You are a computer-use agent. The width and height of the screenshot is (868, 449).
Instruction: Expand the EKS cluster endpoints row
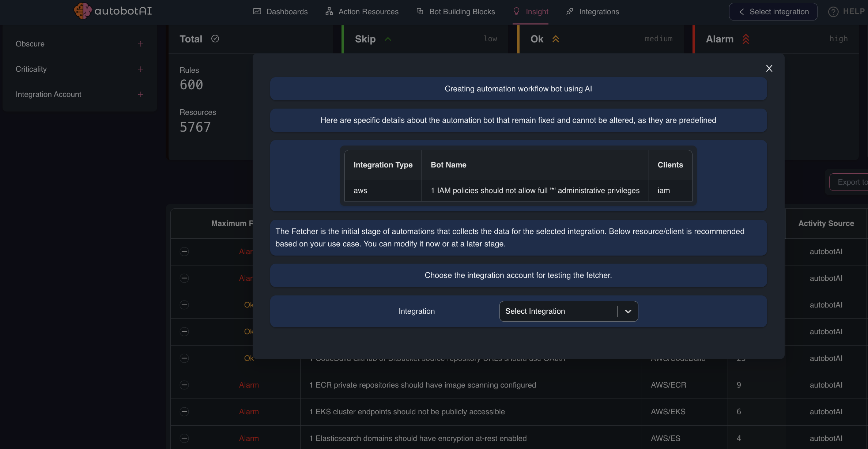pos(184,412)
